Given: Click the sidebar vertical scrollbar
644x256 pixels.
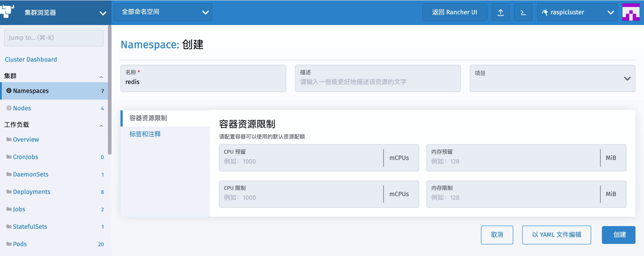Looking at the screenshot, I should 109,90.
